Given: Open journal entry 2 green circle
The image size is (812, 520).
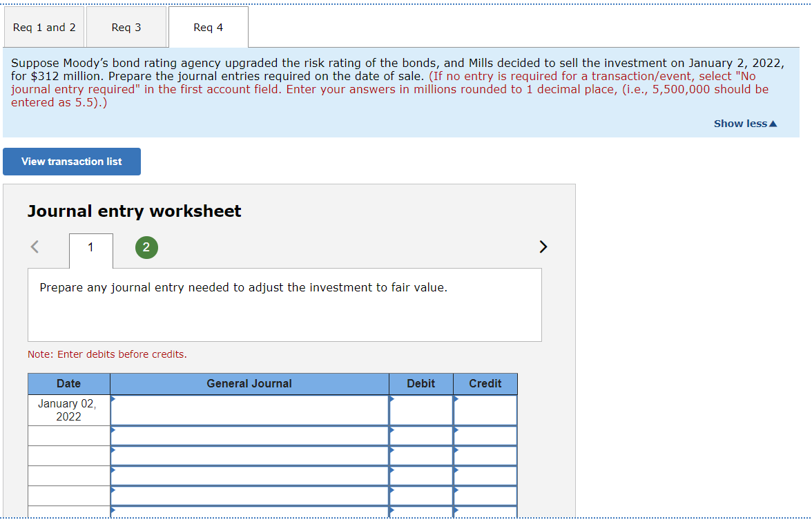Looking at the screenshot, I should tap(146, 247).
